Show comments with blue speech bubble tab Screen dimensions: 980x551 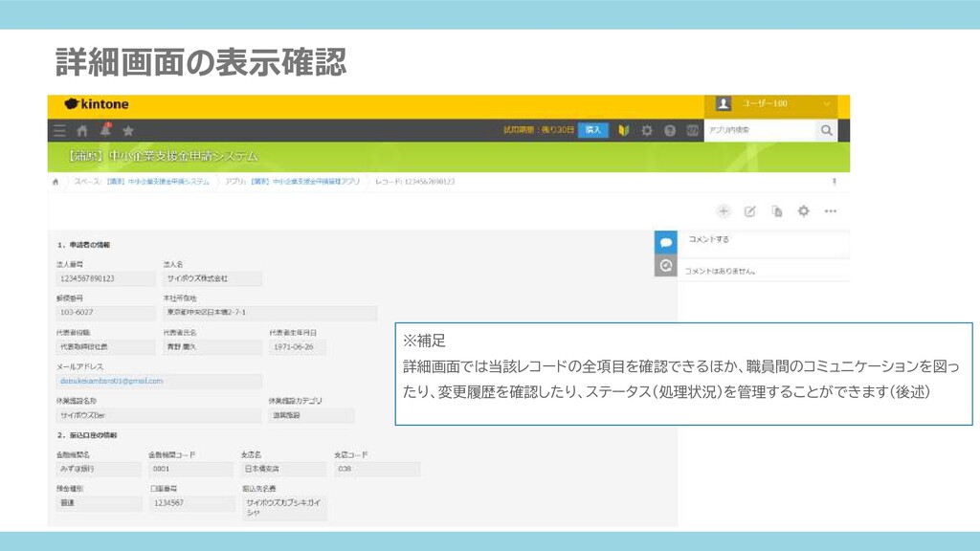[666, 242]
